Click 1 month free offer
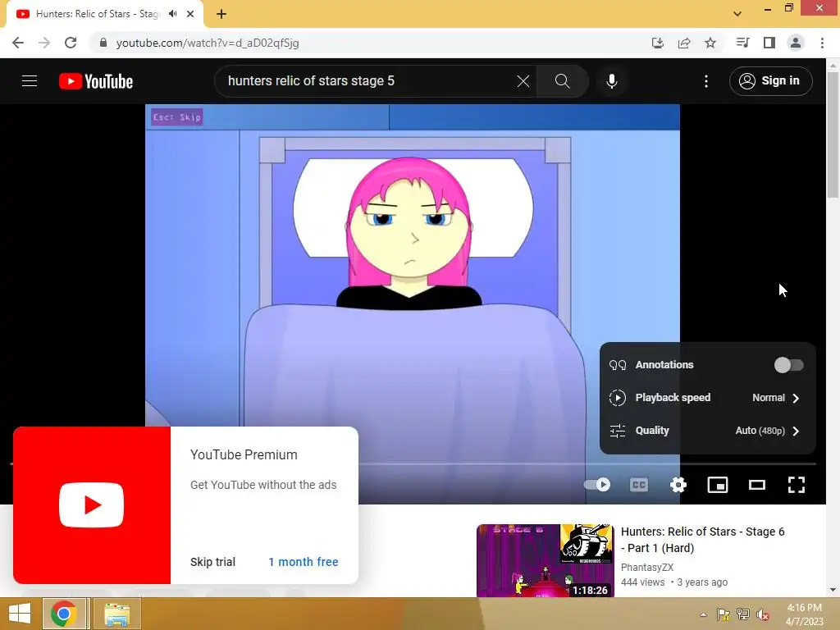 coord(304,562)
